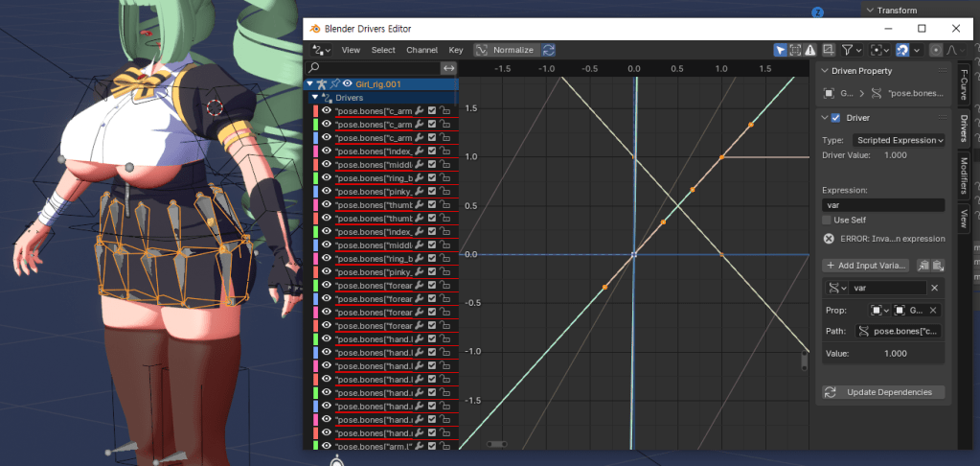Image resolution: width=980 pixels, height=466 pixels.
Task: Click the driver Expression text field
Action: [883, 205]
